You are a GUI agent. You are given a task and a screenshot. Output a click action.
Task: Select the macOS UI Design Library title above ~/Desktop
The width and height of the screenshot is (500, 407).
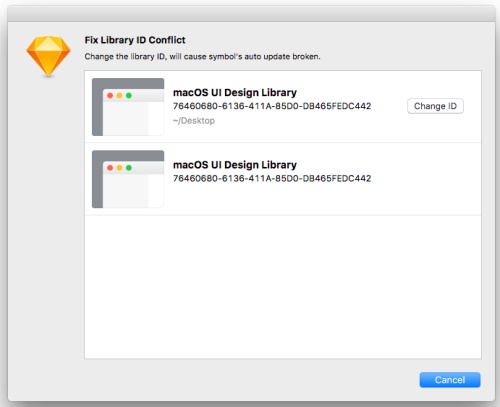[235, 92]
